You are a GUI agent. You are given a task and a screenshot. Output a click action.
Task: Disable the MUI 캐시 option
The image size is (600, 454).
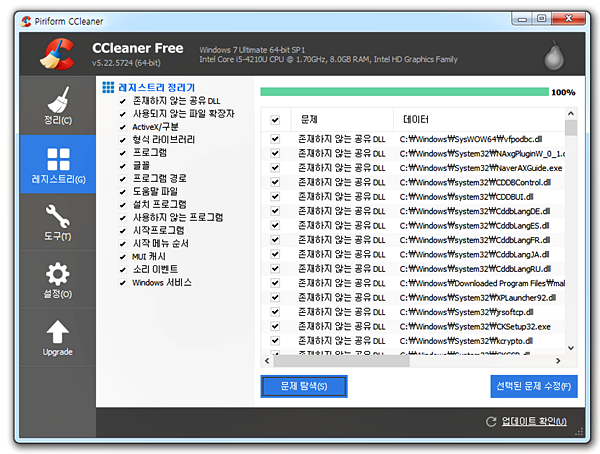point(122,257)
